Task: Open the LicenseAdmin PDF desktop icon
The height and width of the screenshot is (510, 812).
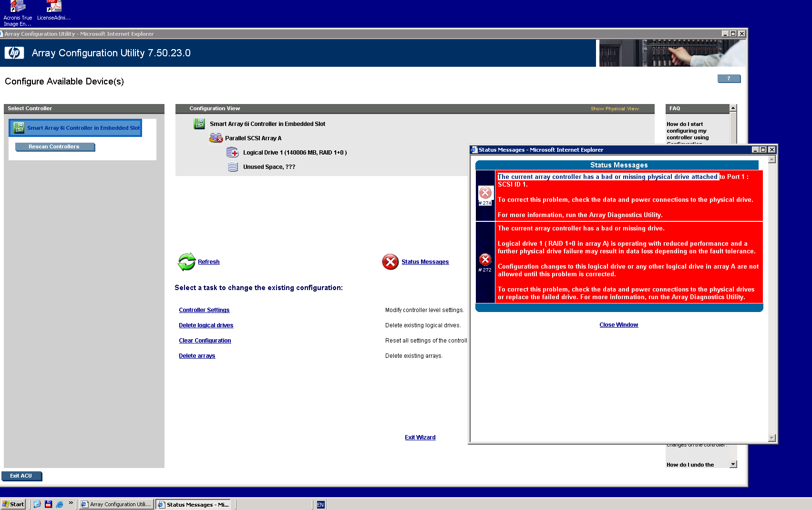Action: 54,10
